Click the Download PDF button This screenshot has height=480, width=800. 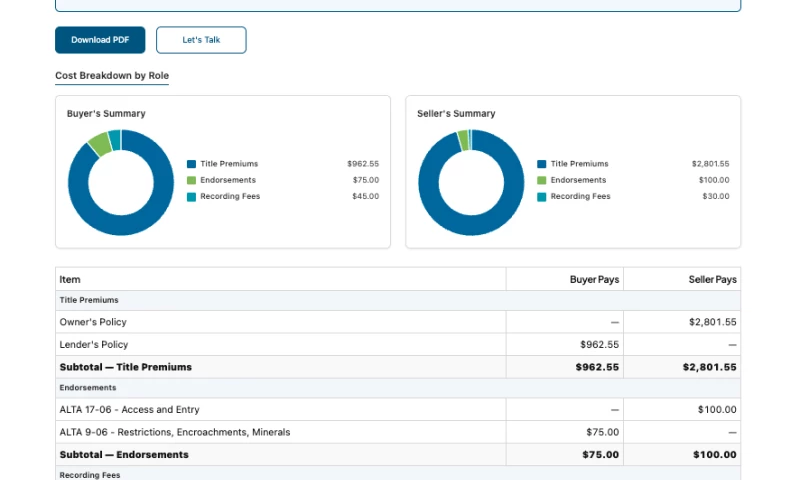[x=100, y=40]
